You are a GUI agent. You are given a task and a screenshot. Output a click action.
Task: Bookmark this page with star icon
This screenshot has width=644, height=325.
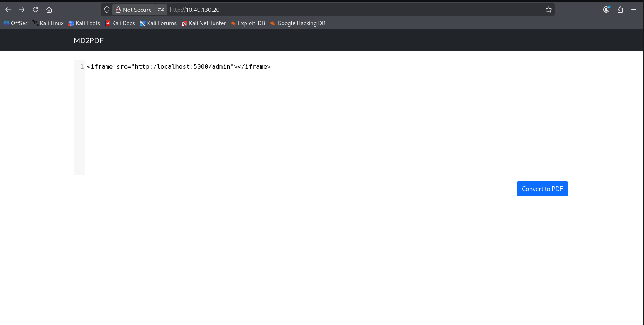549,10
